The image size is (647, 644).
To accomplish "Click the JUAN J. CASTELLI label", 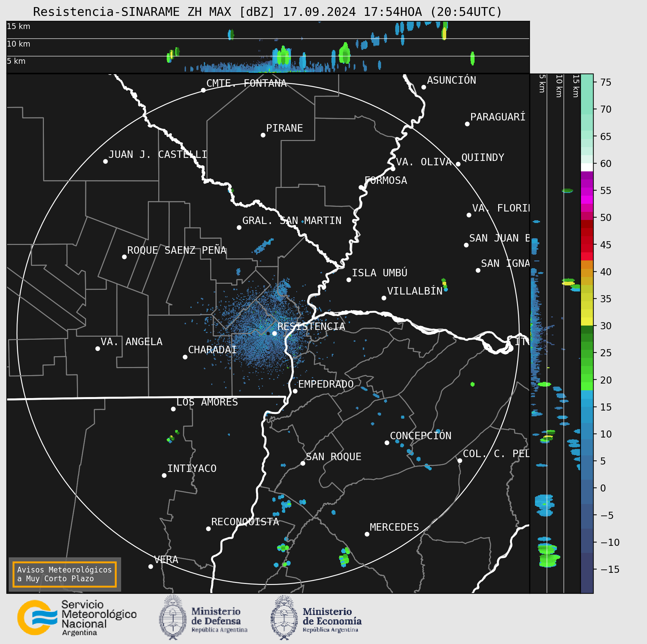I will (158, 154).
